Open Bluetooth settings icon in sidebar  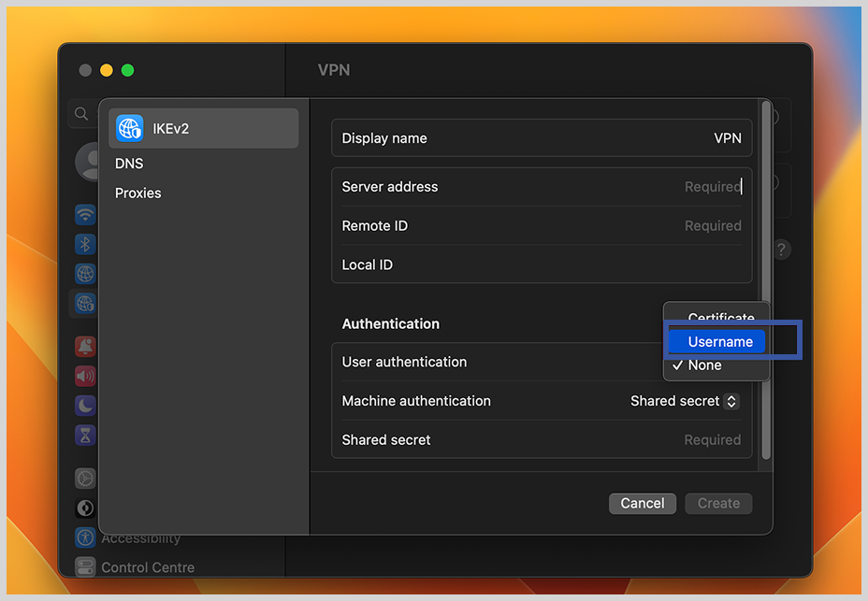(x=85, y=244)
